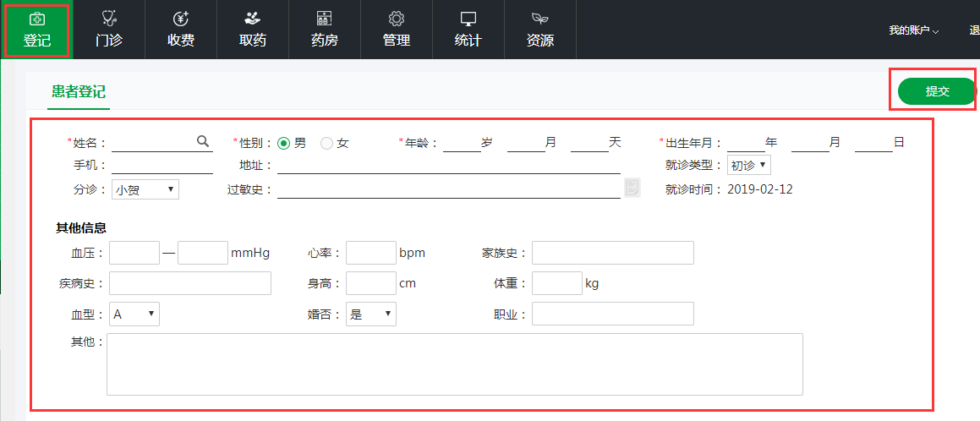Go to 取药 medicine pickup icon
This screenshot has width=980, height=421.
(x=252, y=19)
